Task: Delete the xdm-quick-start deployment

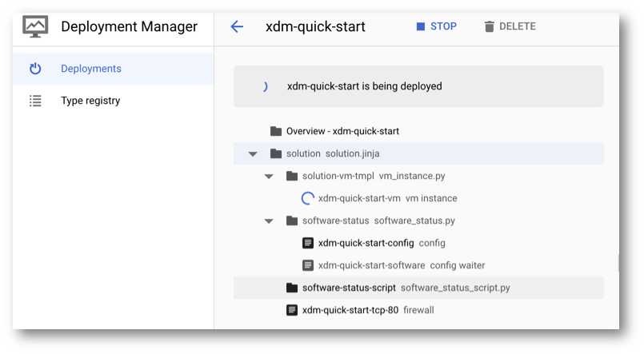Action: [x=510, y=26]
